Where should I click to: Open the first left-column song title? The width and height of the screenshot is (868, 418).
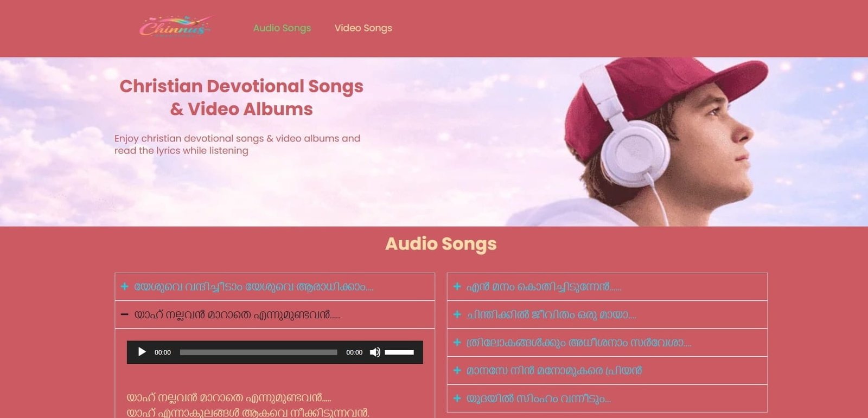point(254,286)
